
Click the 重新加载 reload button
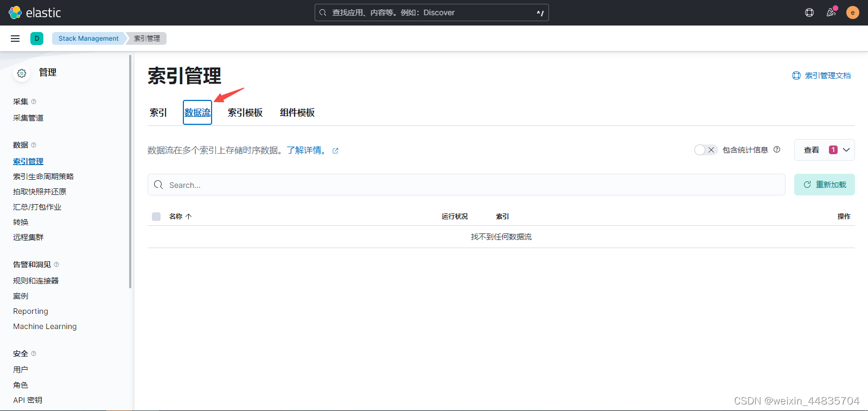click(824, 185)
